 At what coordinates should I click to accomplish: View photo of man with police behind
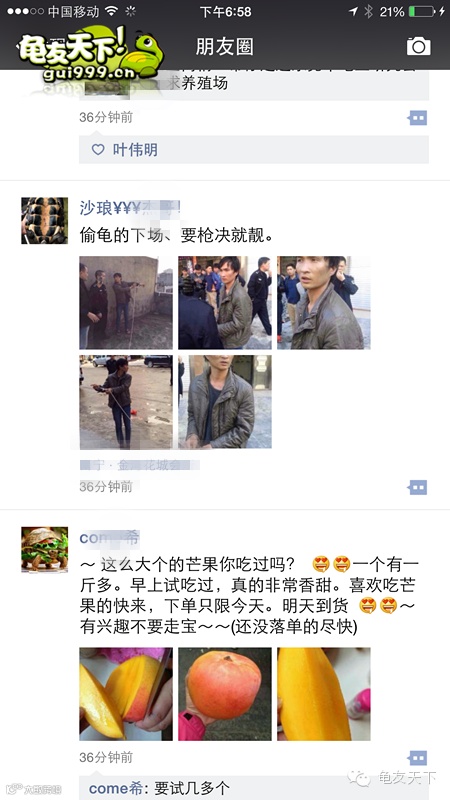tap(225, 303)
